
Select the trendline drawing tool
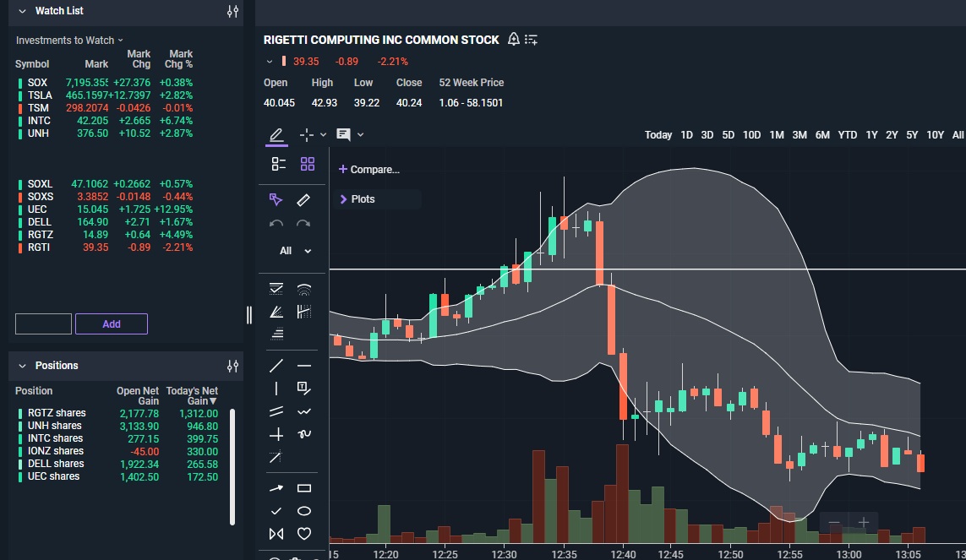click(x=276, y=366)
